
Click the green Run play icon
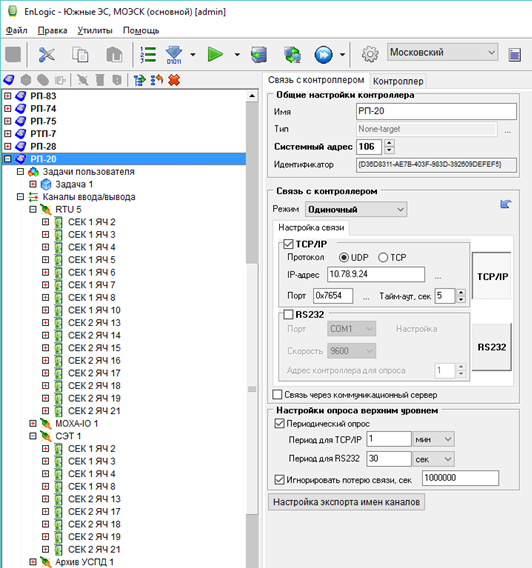tap(215, 54)
